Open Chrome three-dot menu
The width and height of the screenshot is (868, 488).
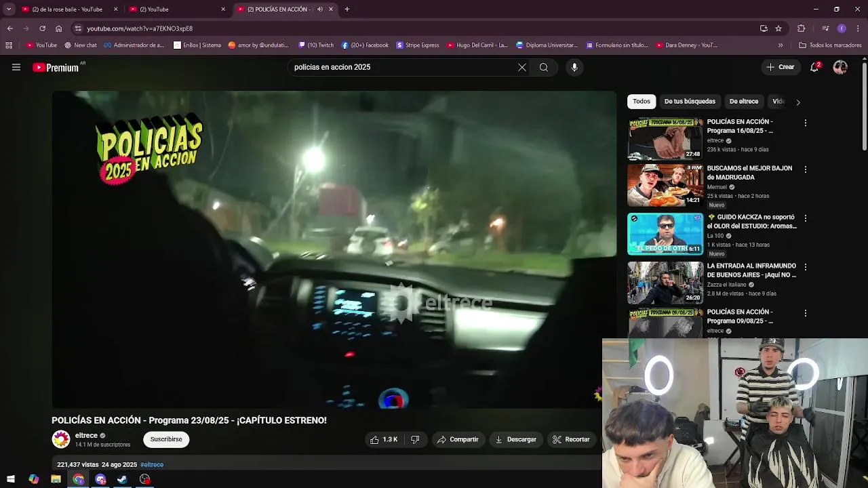pyautogui.click(x=857, y=28)
